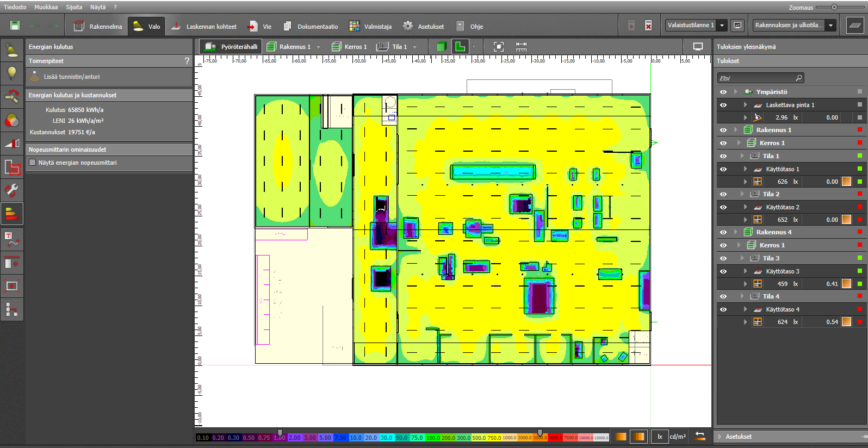
Task: Enable Näytä energian nopeusmittari checkbox
Action: (x=33, y=163)
